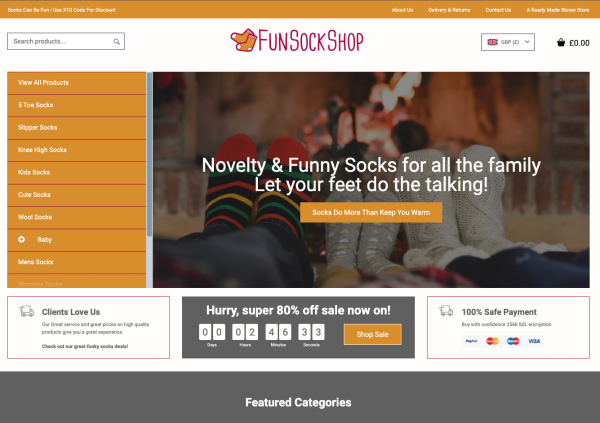Open Delivery & Returns page

(449, 10)
